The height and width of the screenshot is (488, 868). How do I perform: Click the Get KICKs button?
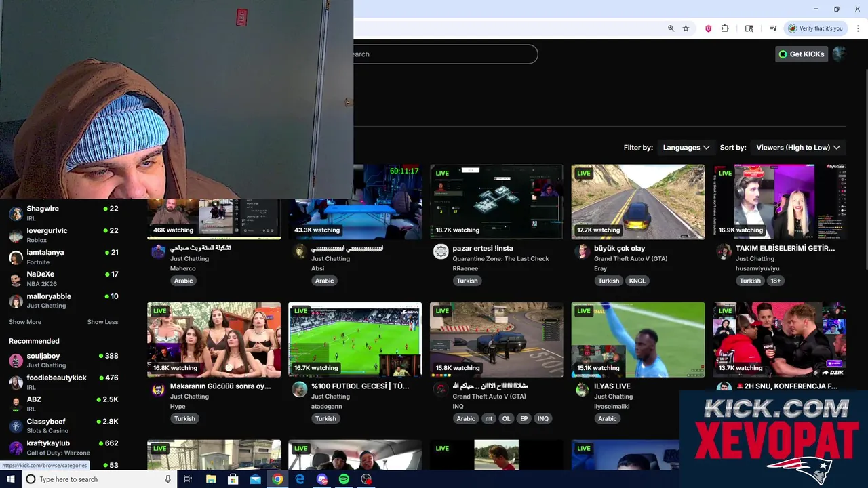point(802,54)
